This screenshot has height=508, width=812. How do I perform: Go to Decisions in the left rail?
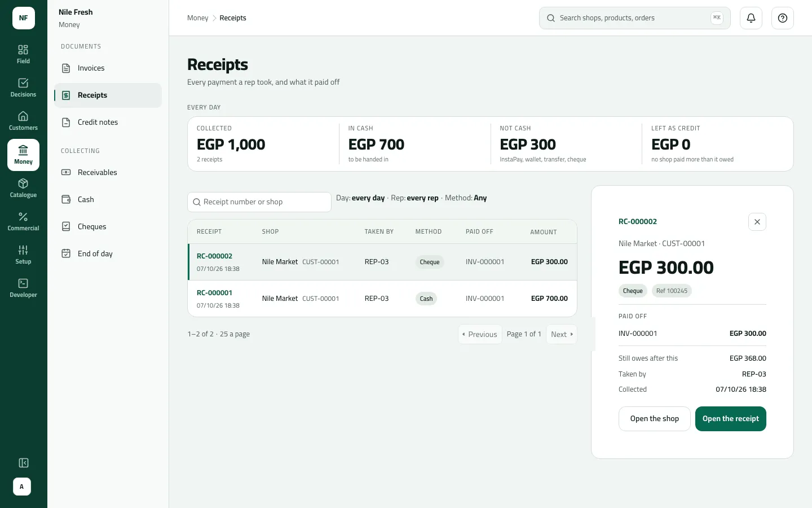[23, 88]
